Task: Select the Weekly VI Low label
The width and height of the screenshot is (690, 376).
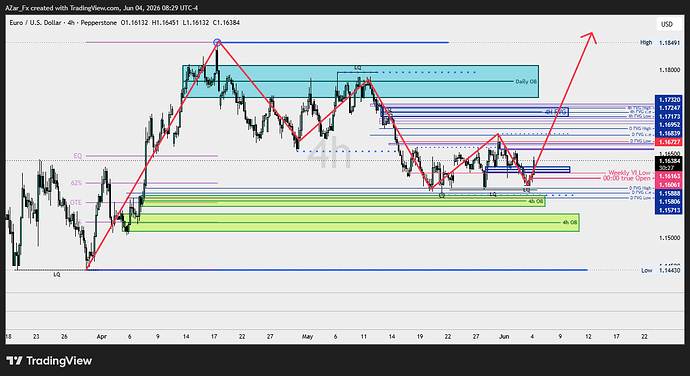Action: [629, 173]
